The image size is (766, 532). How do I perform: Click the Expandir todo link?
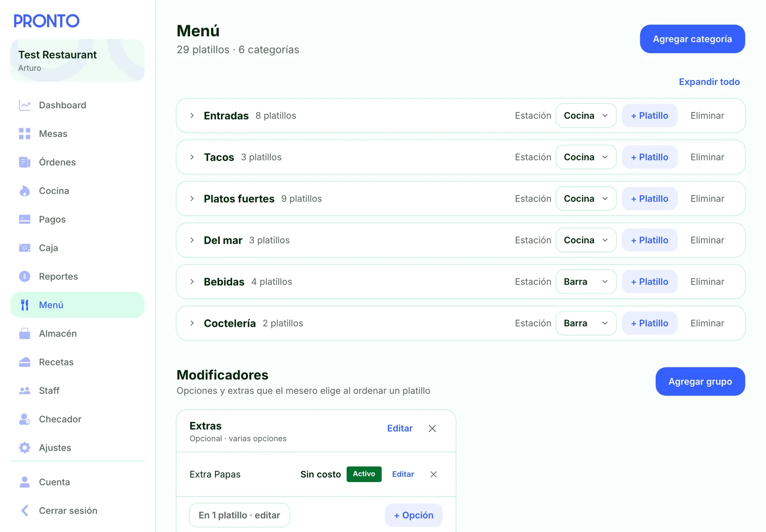(x=709, y=82)
